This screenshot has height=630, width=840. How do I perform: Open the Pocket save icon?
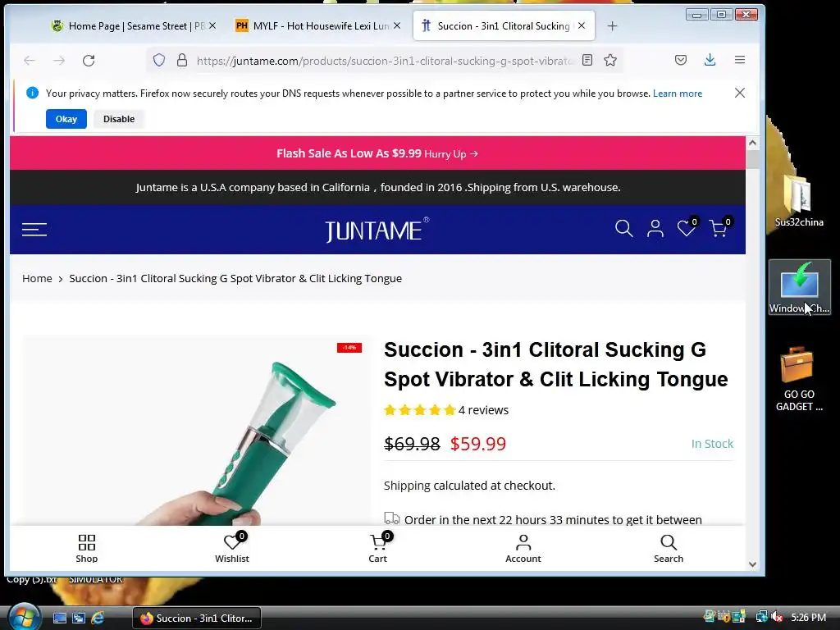680,60
